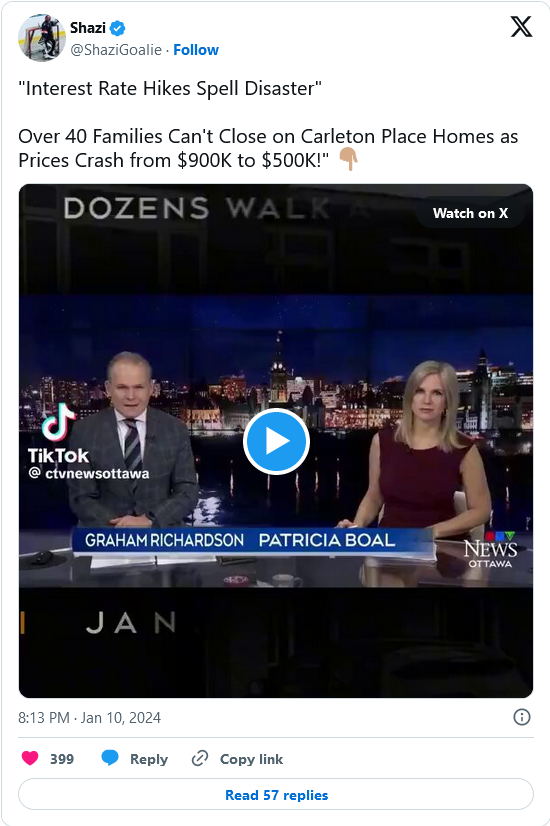Image resolution: width=550 pixels, height=826 pixels.
Task: Open Read 57 replies
Action: [276, 794]
